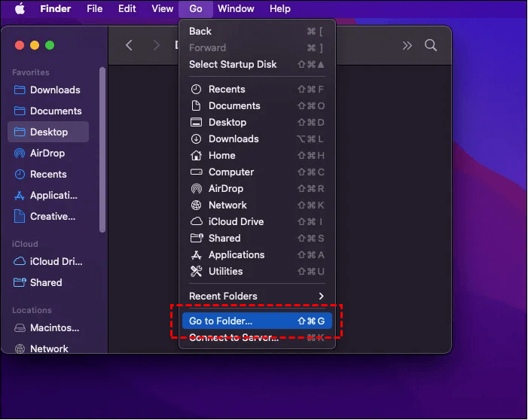Maximize the Finder window with green button
Image resolution: width=528 pixels, height=420 pixels.
point(50,45)
